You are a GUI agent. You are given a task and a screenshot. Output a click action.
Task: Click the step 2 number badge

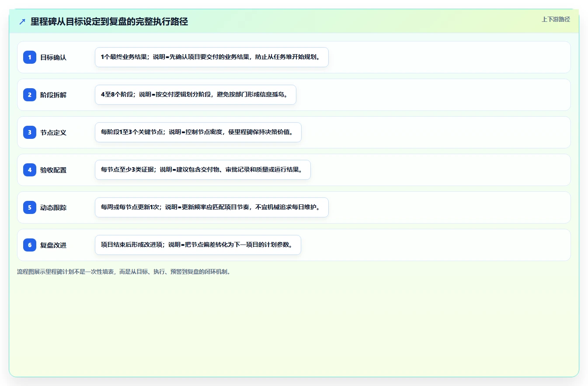(30, 95)
